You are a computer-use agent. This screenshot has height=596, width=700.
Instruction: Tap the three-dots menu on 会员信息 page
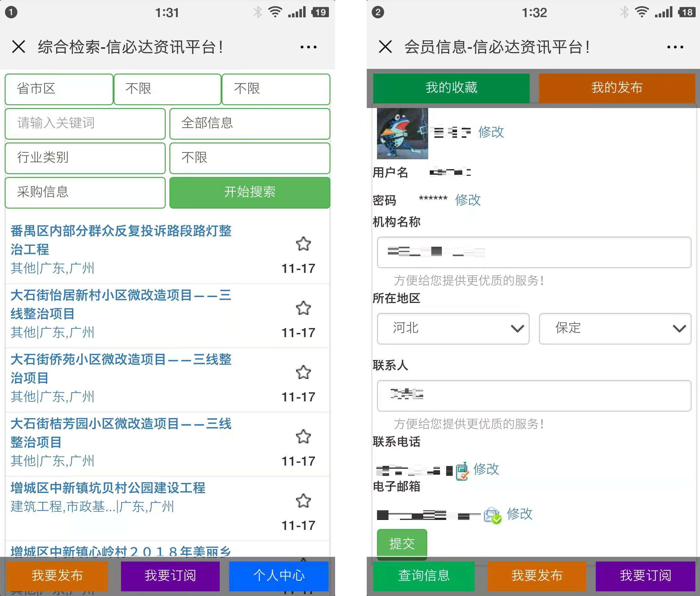(x=675, y=47)
